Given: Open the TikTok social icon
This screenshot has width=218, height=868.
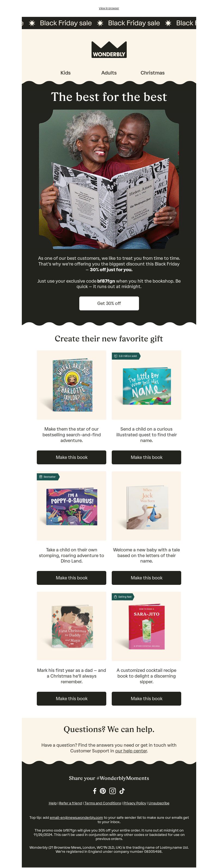Looking at the screenshot, I should [122, 790].
